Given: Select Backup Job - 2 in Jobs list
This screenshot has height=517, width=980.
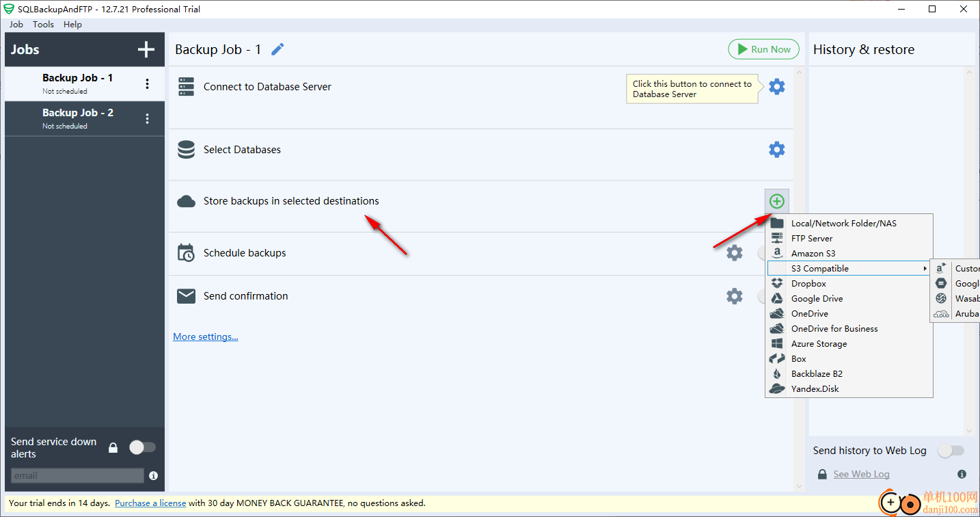Looking at the screenshot, I should tap(85, 118).
